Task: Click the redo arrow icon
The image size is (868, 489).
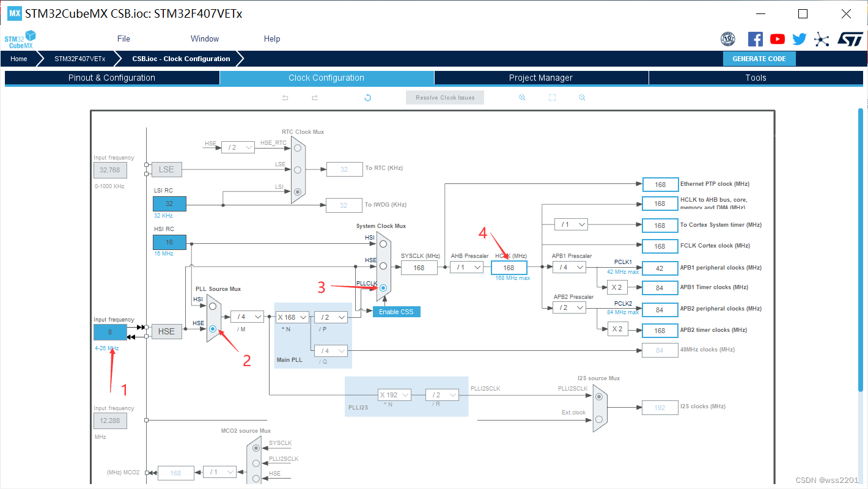Action: pyautogui.click(x=315, y=98)
